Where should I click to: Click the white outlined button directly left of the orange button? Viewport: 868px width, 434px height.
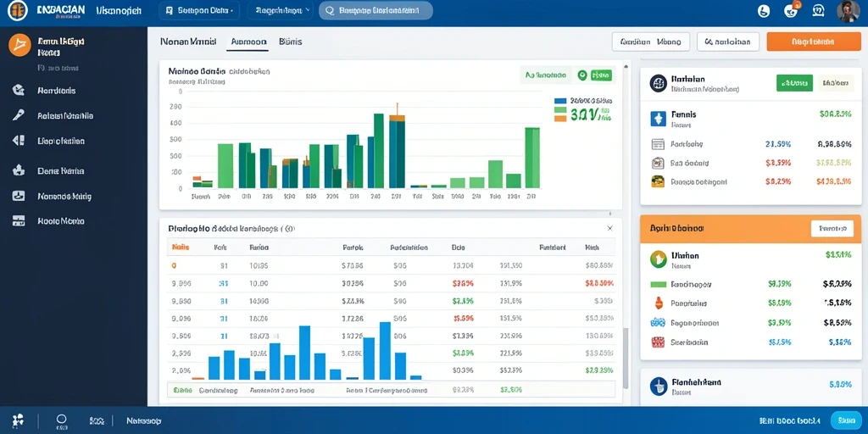pos(727,42)
